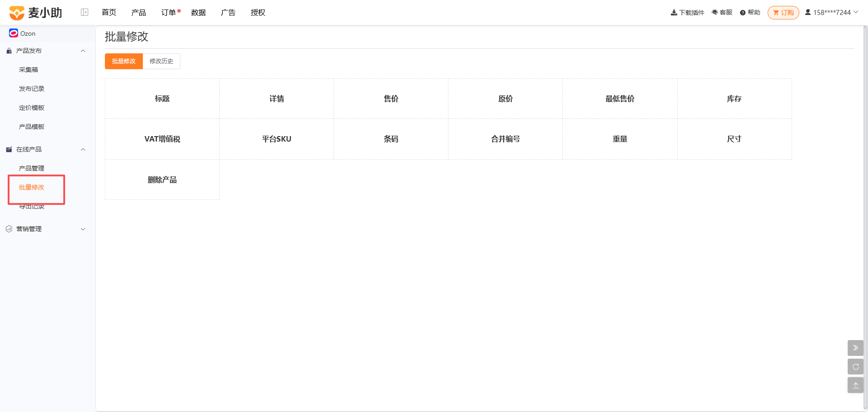Click the user avatar icon
The image size is (868, 412).
click(x=808, y=12)
